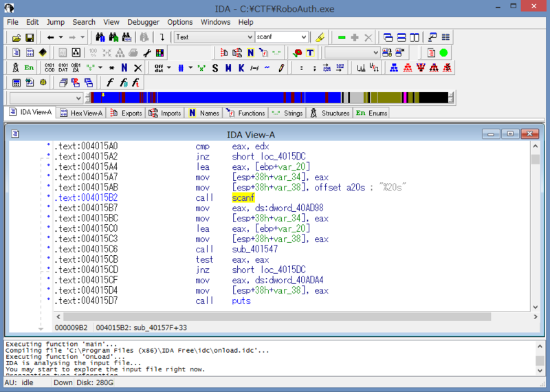Open the Options menu

[180, 22]
